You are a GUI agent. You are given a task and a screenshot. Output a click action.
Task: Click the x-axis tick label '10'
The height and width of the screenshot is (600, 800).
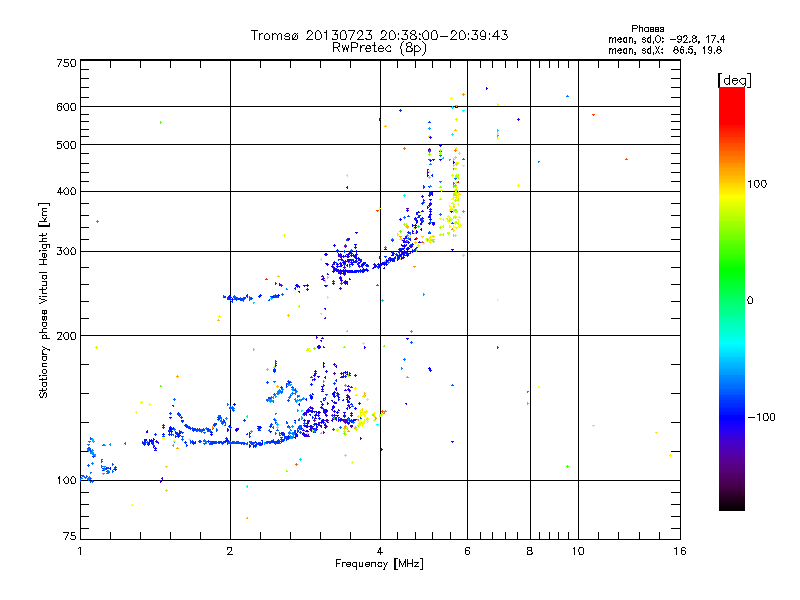(x=578, y=551)
